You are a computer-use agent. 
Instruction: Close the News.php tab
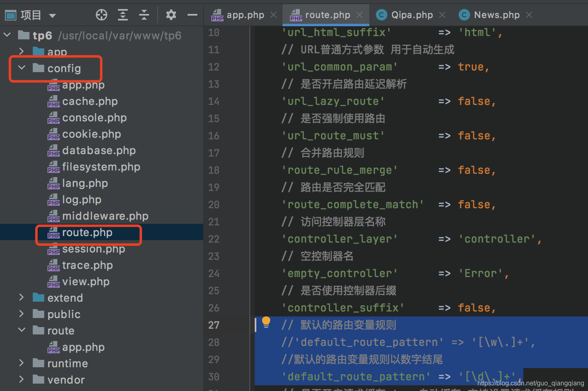(x=529, y=15)
